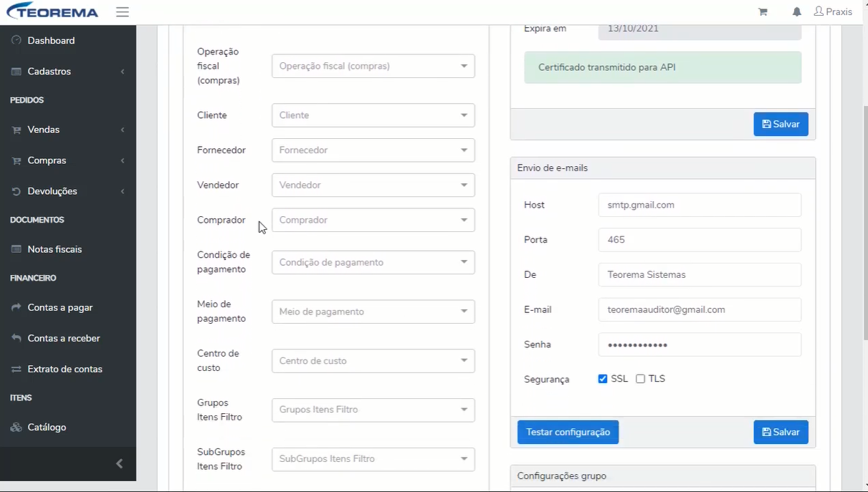Viewport: 868px width, 492px height.
Task: Open the Centro de custo dropdown
Action: 373,361
